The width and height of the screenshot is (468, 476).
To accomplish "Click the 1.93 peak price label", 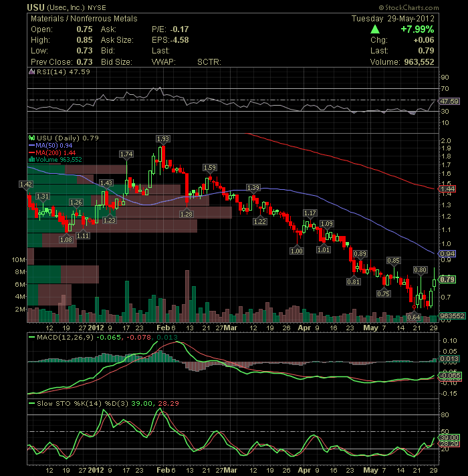I will pos(163,139).
